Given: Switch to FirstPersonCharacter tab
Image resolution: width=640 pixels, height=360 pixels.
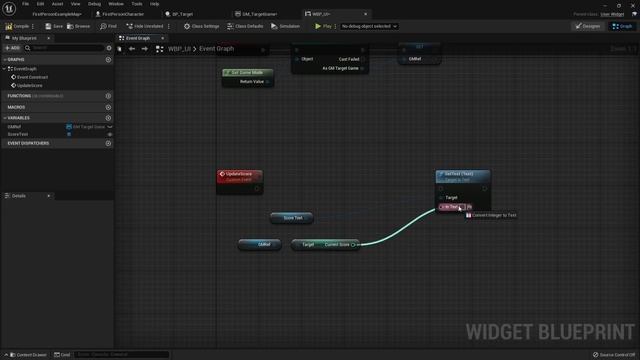Looking at the screenshot, I should point(120,14).
